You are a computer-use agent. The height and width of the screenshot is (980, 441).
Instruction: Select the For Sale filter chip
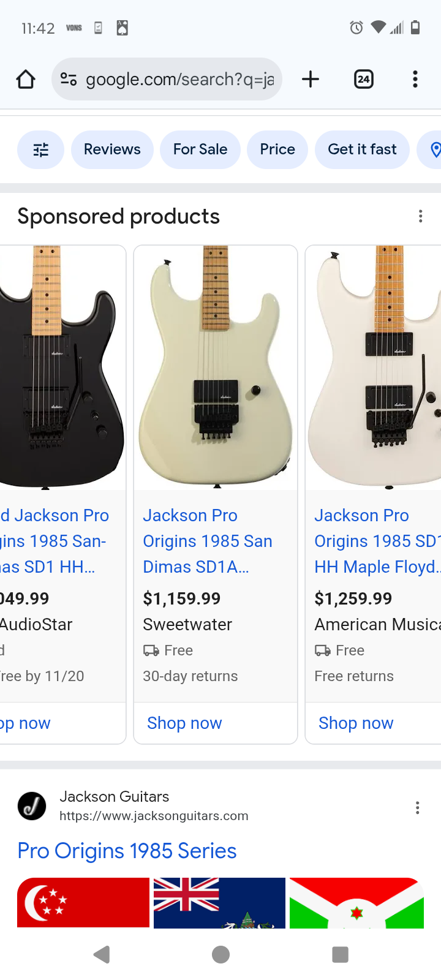(200, 149)
